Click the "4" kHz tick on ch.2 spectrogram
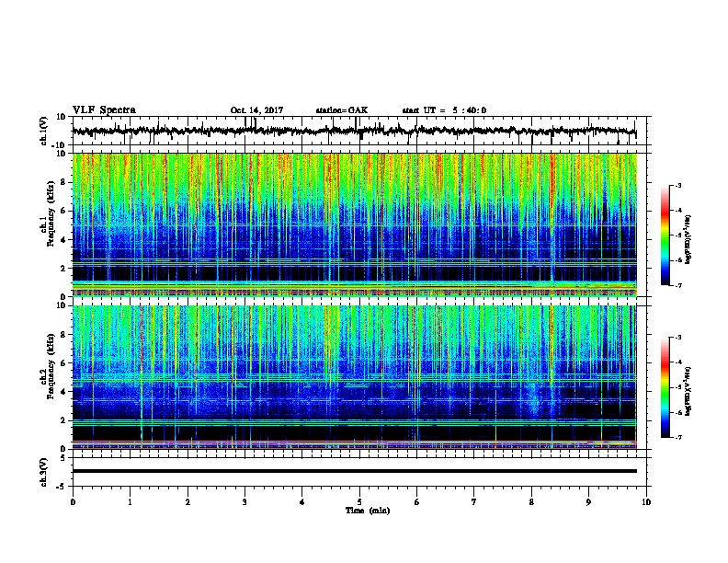This screenshot has width=728, height=563. coord(63,392)
